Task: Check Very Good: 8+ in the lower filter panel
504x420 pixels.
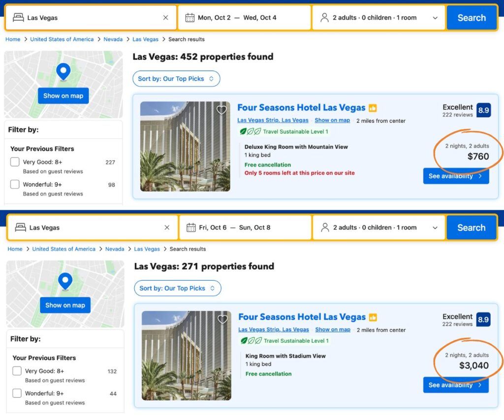Action: [x=17, y=371]
